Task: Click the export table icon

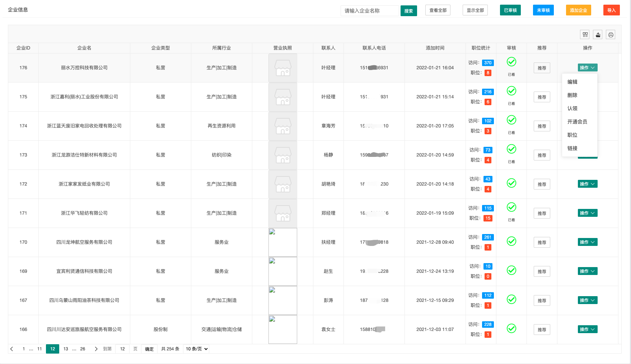Action: pos(598,34)
